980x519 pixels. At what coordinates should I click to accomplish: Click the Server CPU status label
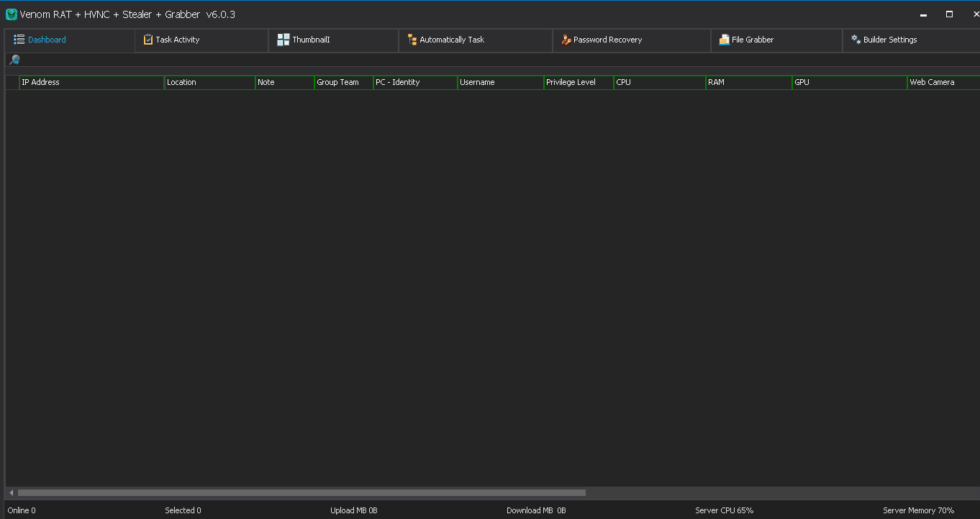[724, 510]
